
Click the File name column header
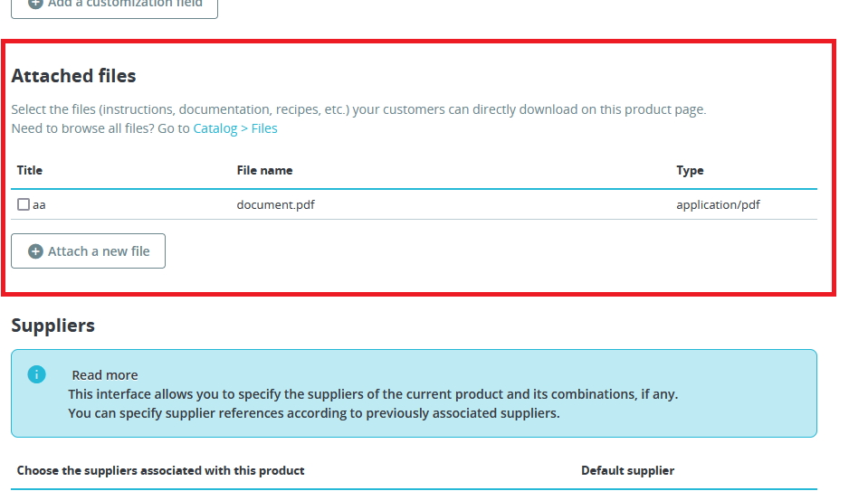coord(264,170)
